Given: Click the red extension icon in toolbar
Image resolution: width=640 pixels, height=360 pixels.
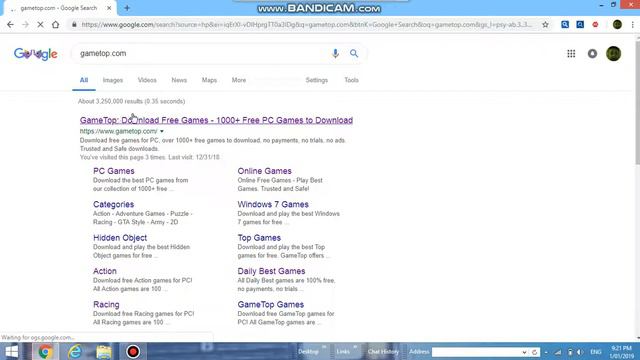Looking at the screenshot, I should [596, 24].
